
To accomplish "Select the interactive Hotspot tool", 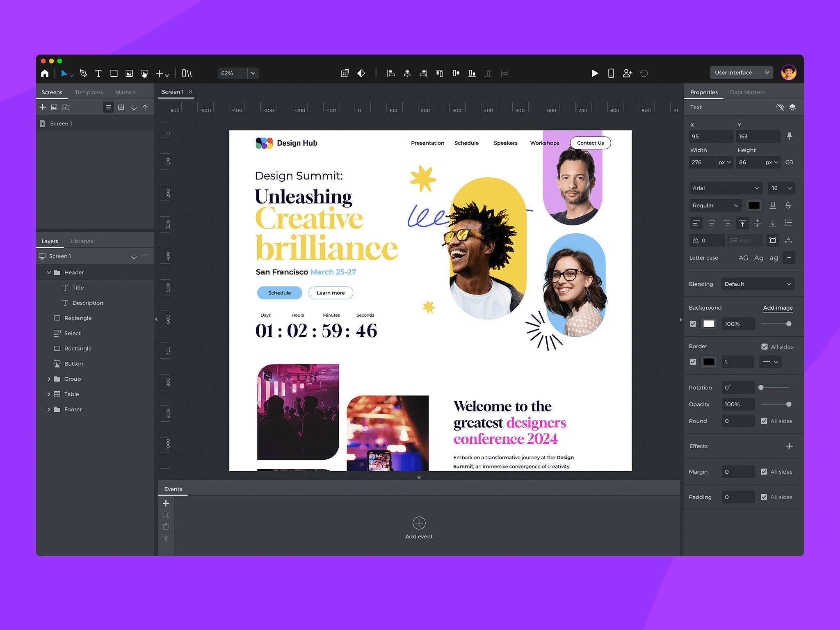I will click(x=144, y=73).
